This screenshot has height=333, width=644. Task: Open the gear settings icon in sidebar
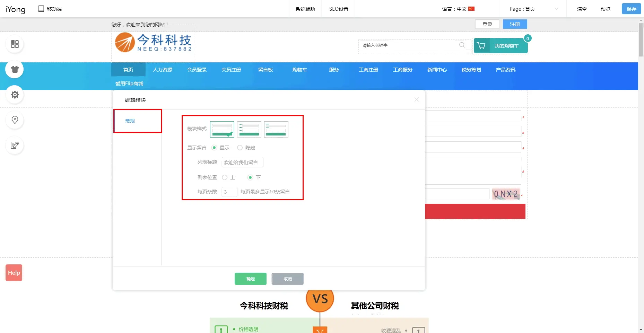click(x=15, y=95)
